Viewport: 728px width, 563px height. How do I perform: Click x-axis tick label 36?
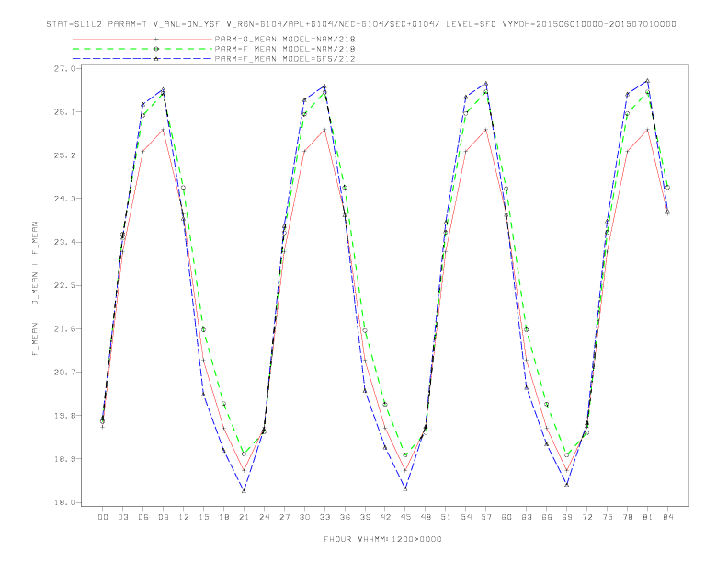click(345, 517)
